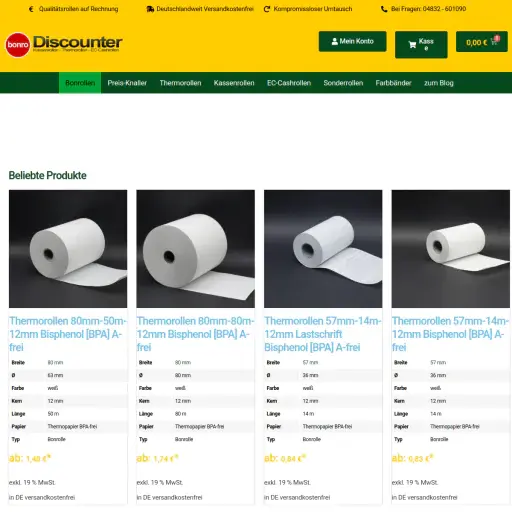The image size is (512, 512).
Task: Click the delivery truck shipping icon
Action: [150, 9]
